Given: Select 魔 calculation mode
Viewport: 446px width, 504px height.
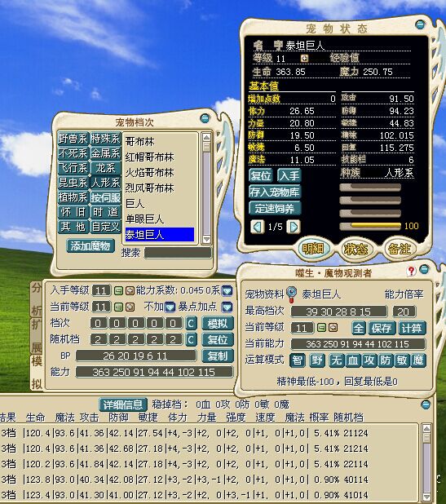Looking at the screenshot, I should (x=418, y=360).
